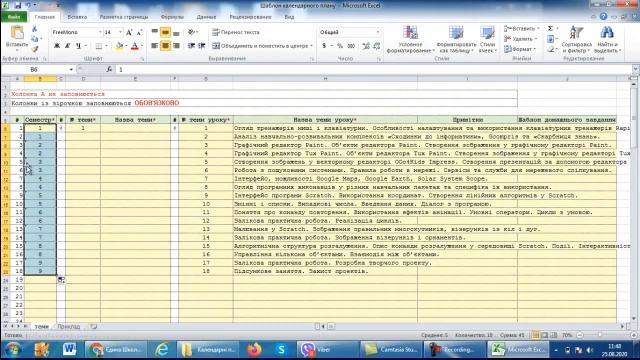Click the increase decimal icon
The height and width of the screenshot is (360, 640).
coord(366,46)
